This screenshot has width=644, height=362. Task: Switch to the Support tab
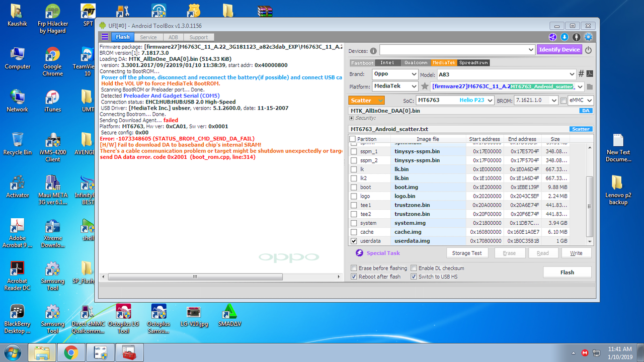point(199,37)
